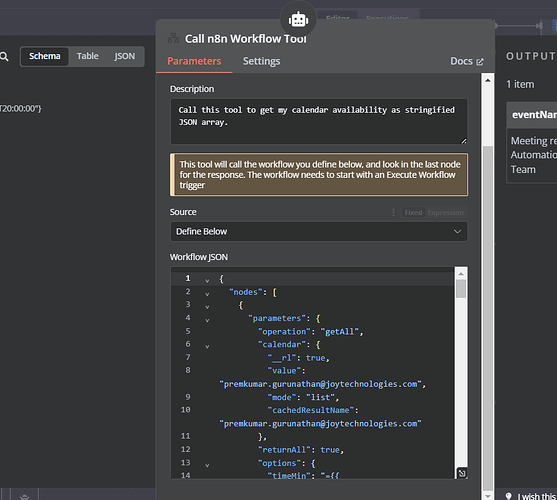Click line number 10 in the JSON gutter
The width and height of the screenshot is (557, 500).
click(x=185, y=410)
